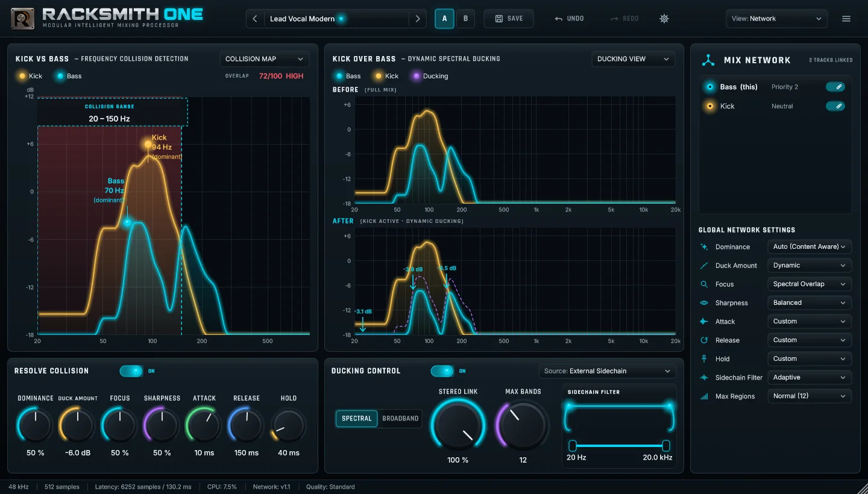Select the Spectral mode tab
Screen dimensions: 868x494
pyautogui.click(x=357, y=419)
